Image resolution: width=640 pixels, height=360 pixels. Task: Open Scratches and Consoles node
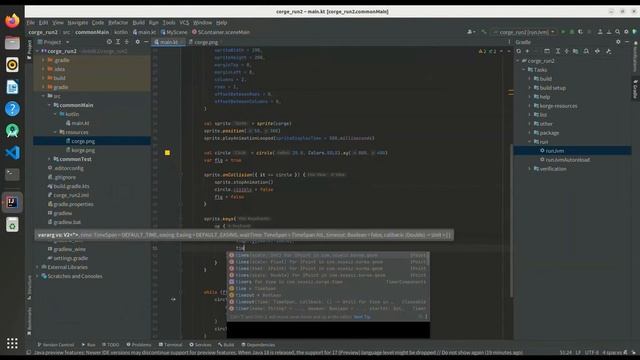75,276
